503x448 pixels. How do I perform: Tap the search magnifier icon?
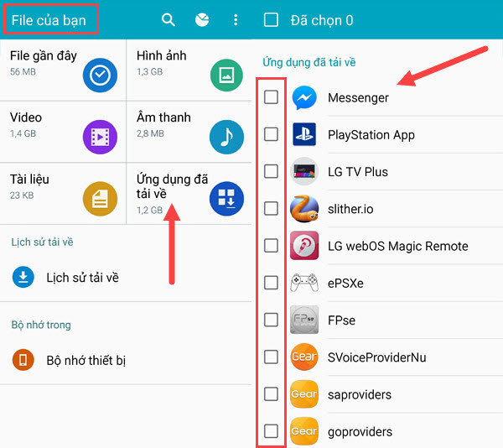coord(169,19)
